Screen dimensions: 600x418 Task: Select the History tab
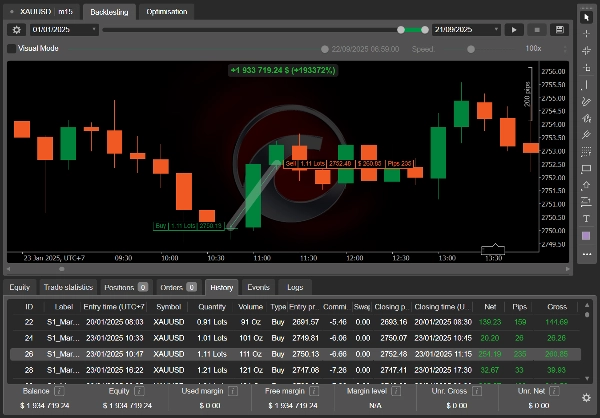click(x=222, y=287)
